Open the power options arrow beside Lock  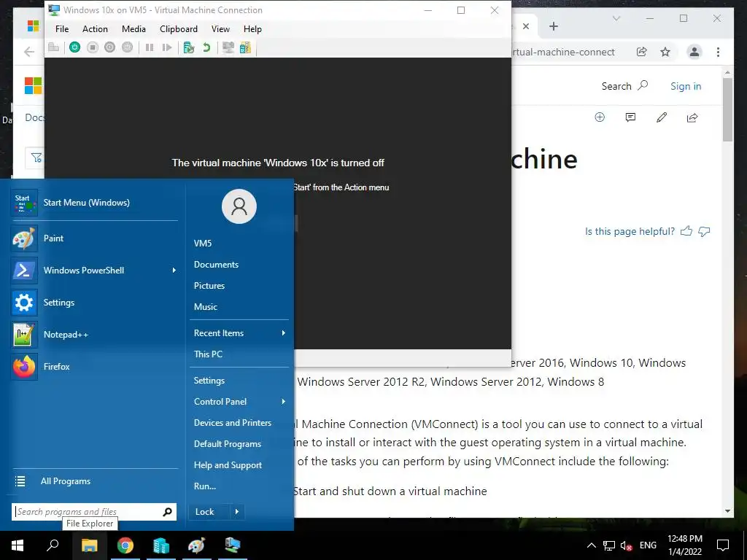(x=237, y=512)
